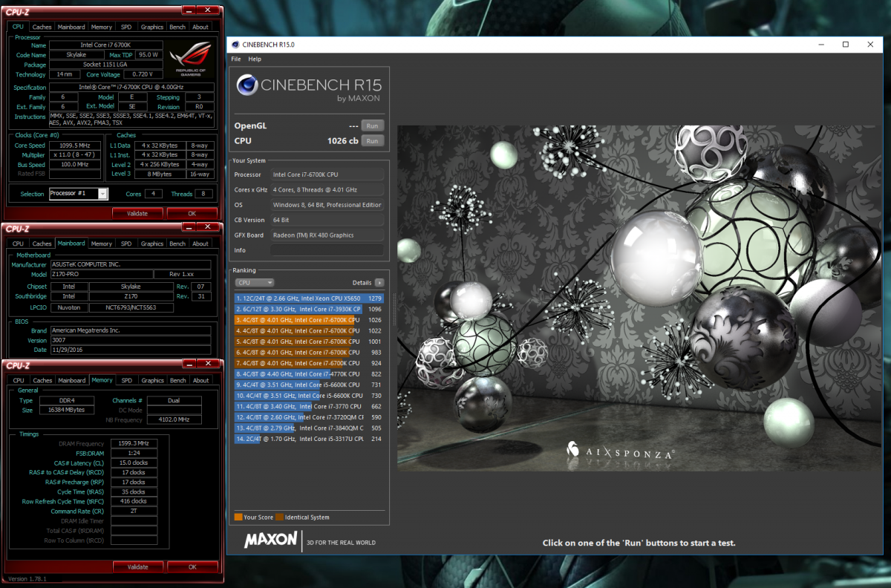
Task: Select the Xeon CPU X5650 ranking row
Action: point(310,298)
